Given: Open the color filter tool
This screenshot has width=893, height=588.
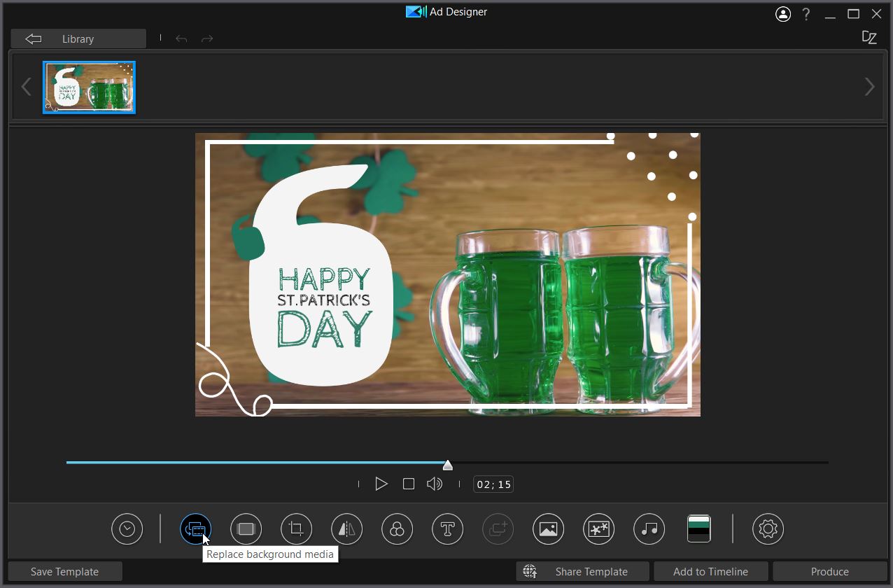Looking at the screenshot, I should click(x=397, y=529).
